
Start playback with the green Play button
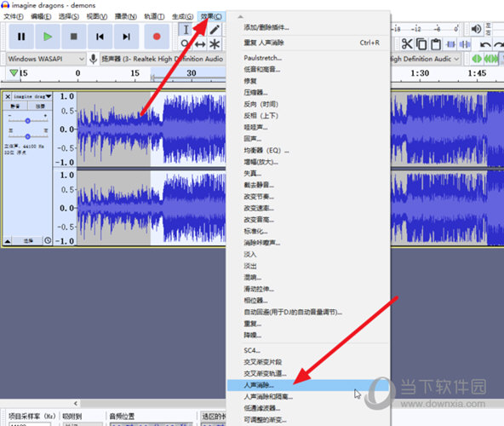click(48, 37)
